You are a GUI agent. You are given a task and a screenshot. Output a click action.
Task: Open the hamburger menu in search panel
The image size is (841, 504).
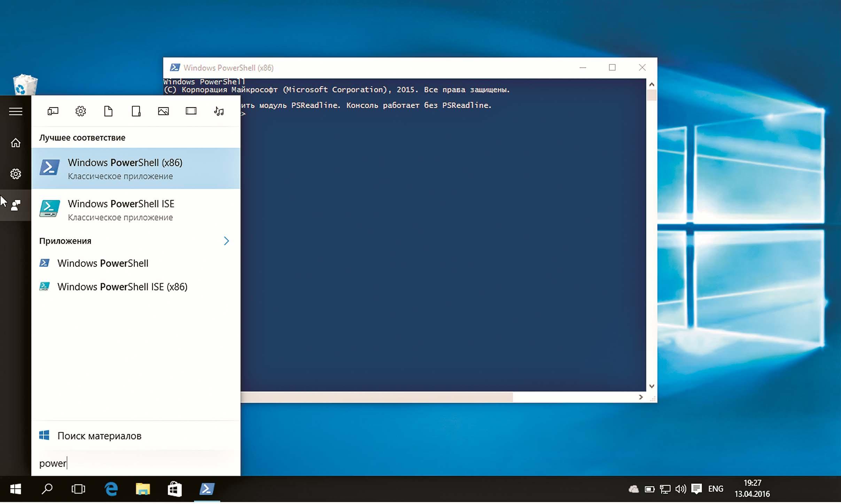click(15, 111)
